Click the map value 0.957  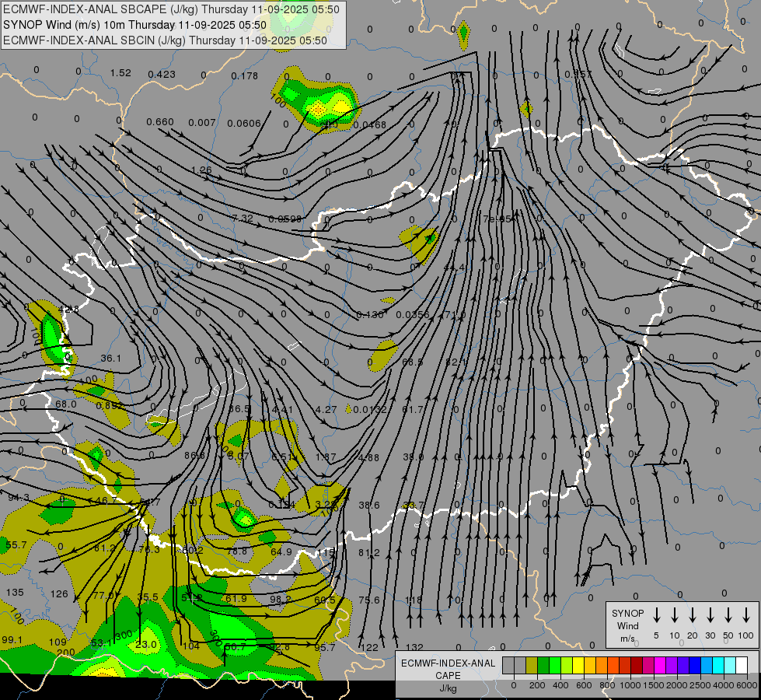578,75
